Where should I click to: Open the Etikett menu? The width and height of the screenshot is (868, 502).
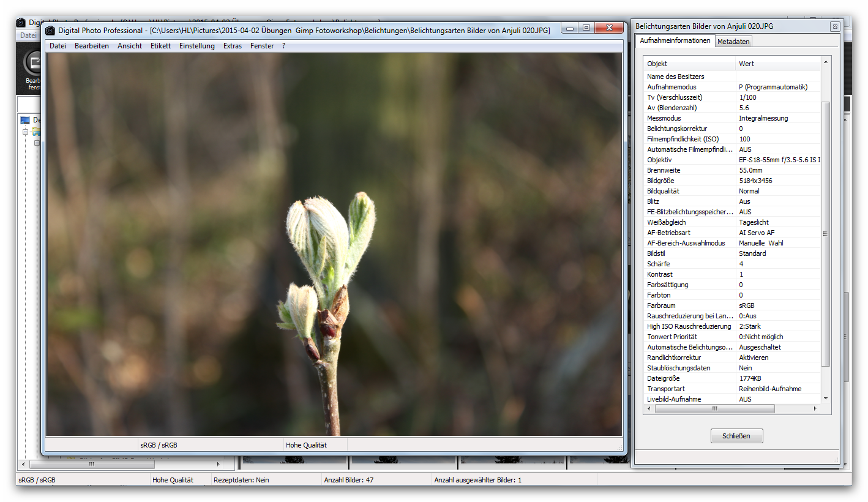coord(161,46)
